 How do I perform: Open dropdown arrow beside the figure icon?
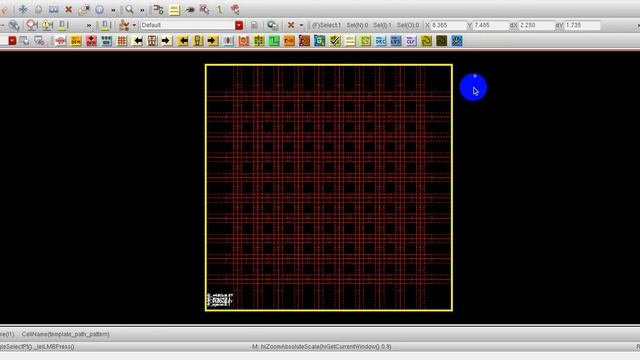click(134, 25)
